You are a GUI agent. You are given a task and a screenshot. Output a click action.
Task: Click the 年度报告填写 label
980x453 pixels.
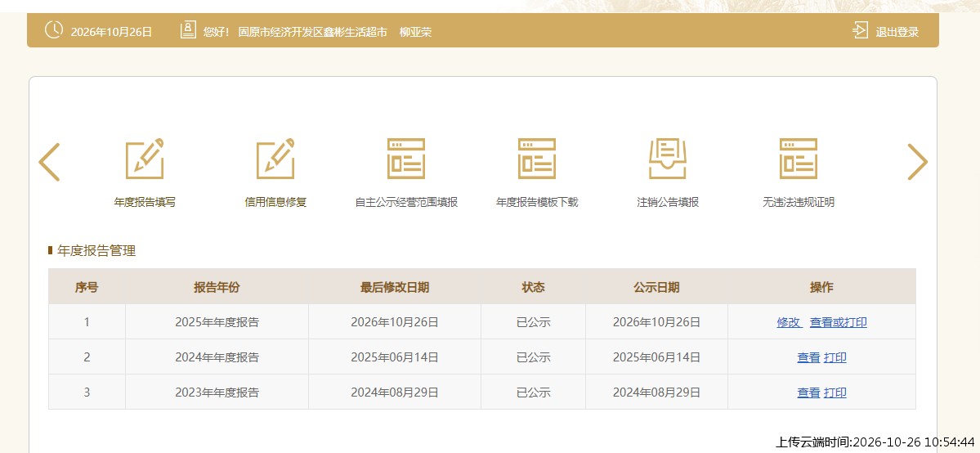click(145, 202)
